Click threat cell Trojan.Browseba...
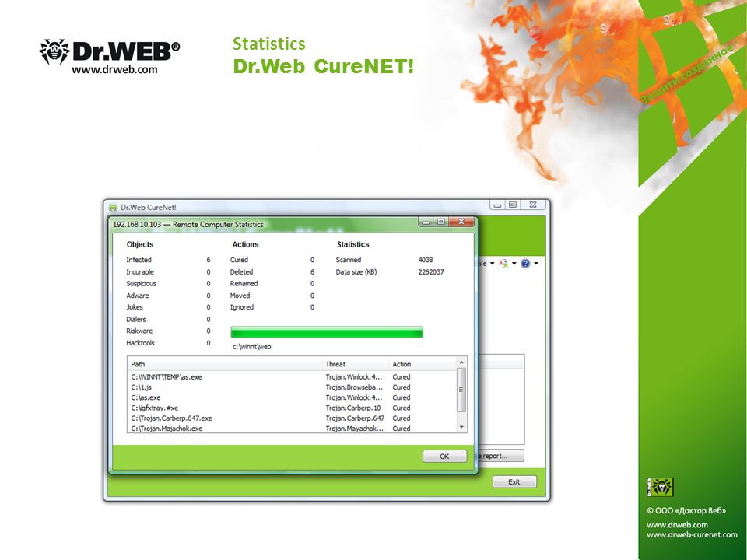This screenshot has width=747, height=560. tap(354, 387)
